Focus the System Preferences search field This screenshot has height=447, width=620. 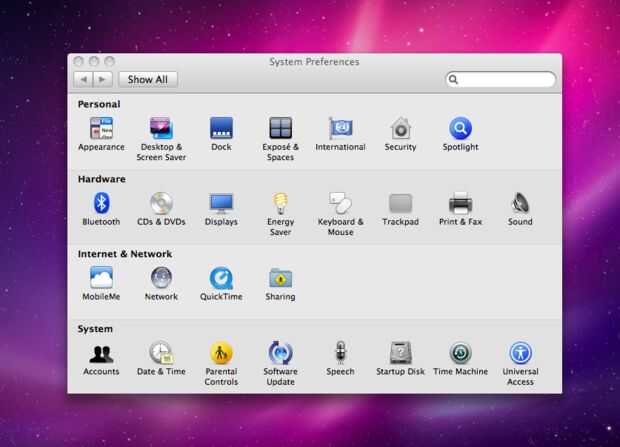click(x=501, y=80)
